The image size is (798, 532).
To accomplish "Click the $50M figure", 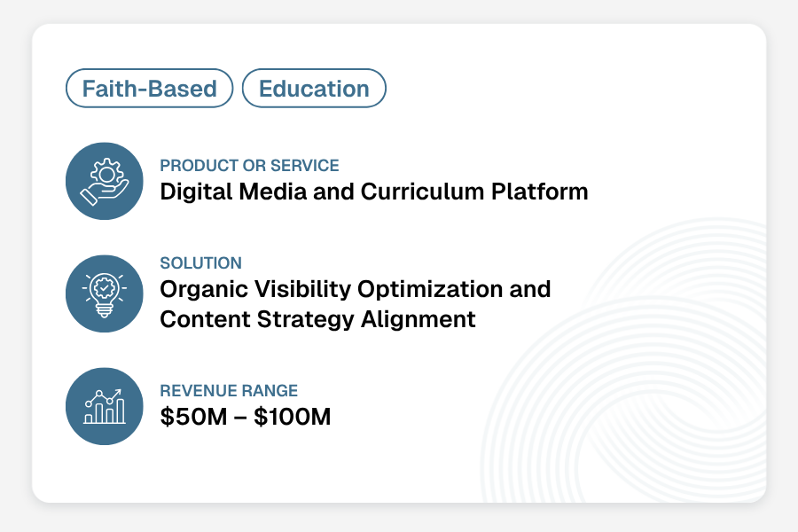I will [x=193, y=417].
